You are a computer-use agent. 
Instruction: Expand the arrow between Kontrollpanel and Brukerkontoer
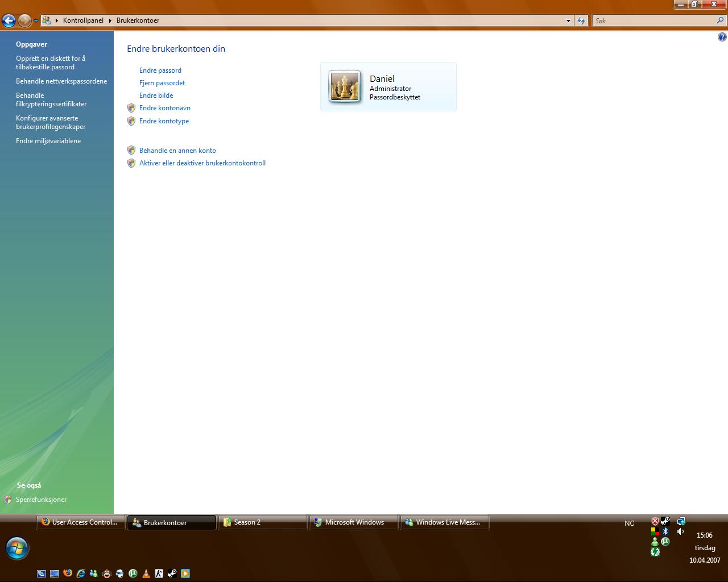(110, 20)
